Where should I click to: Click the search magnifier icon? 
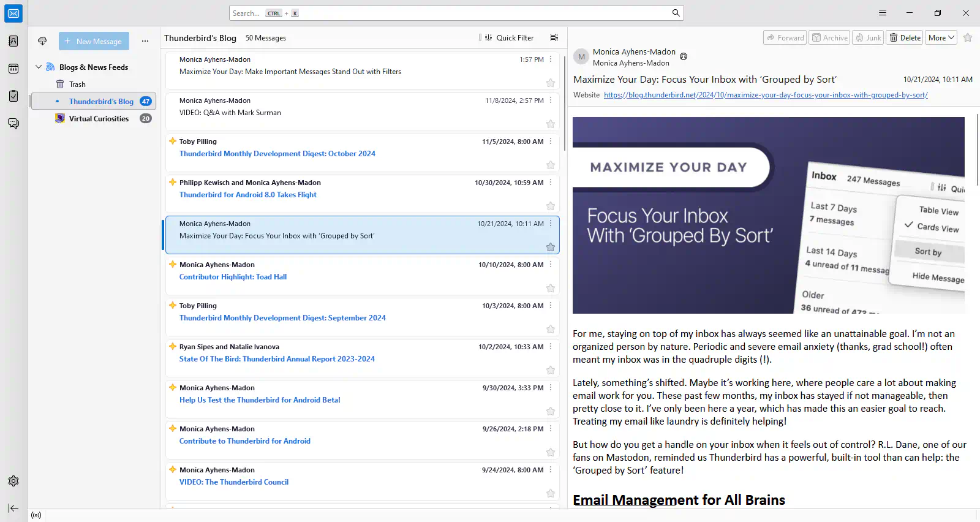point(676,13)
